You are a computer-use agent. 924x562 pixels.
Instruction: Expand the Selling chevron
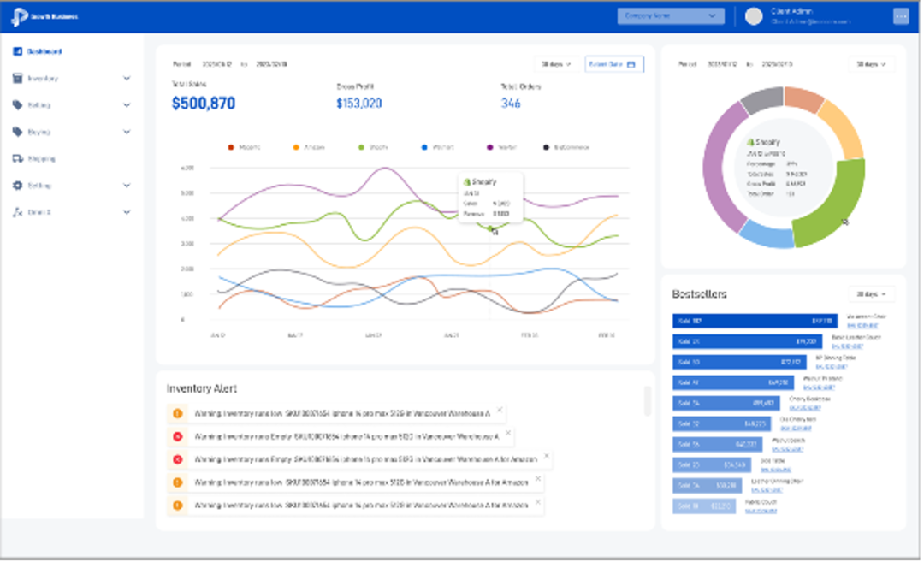coord(127,105)
